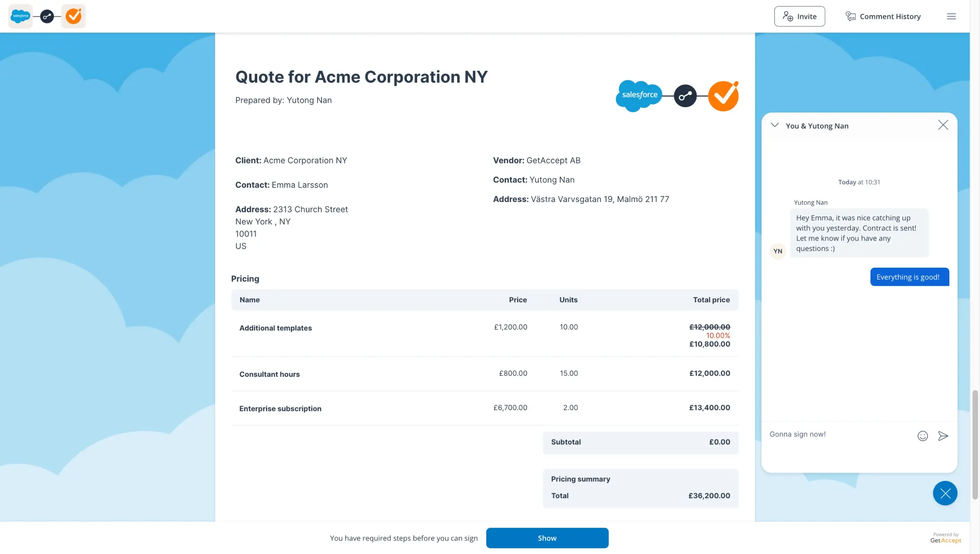The image size is (980, 554).
Task: Open the hamburger menu
Action: click(x=951, y=16)
